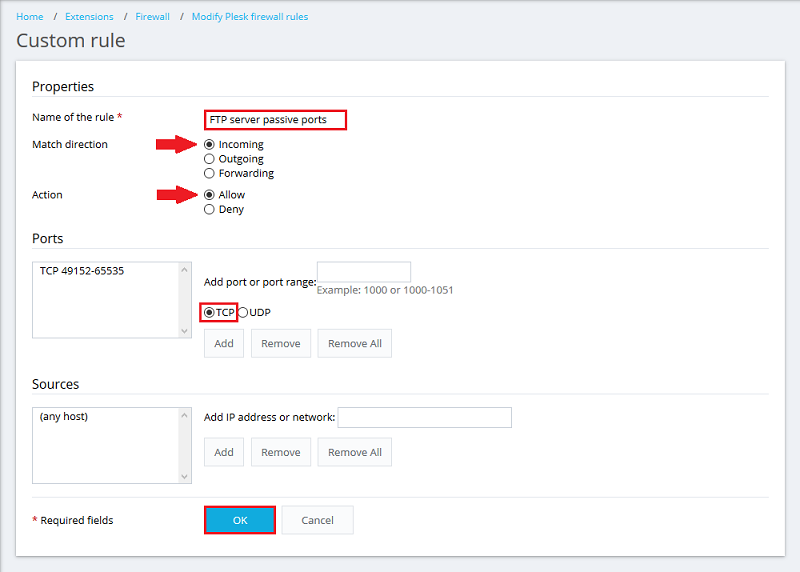The image size is (800, 572).
Task: Open the Firewall breadcrumb link
Action: [x=153, y=17]
